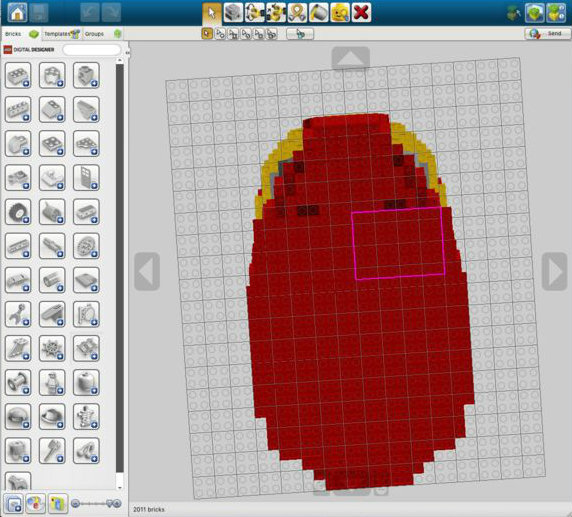Rotate camera view up arrow

pos(351,58)
